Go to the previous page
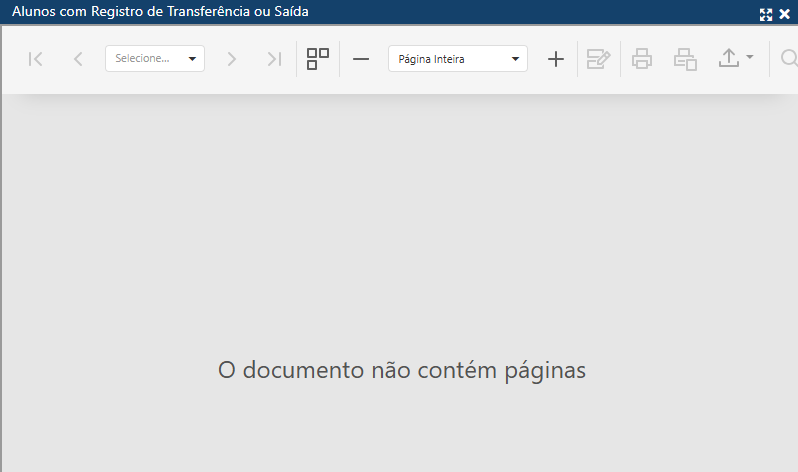Viewport: 798px width, 472px height. click(x=78, y=59)
